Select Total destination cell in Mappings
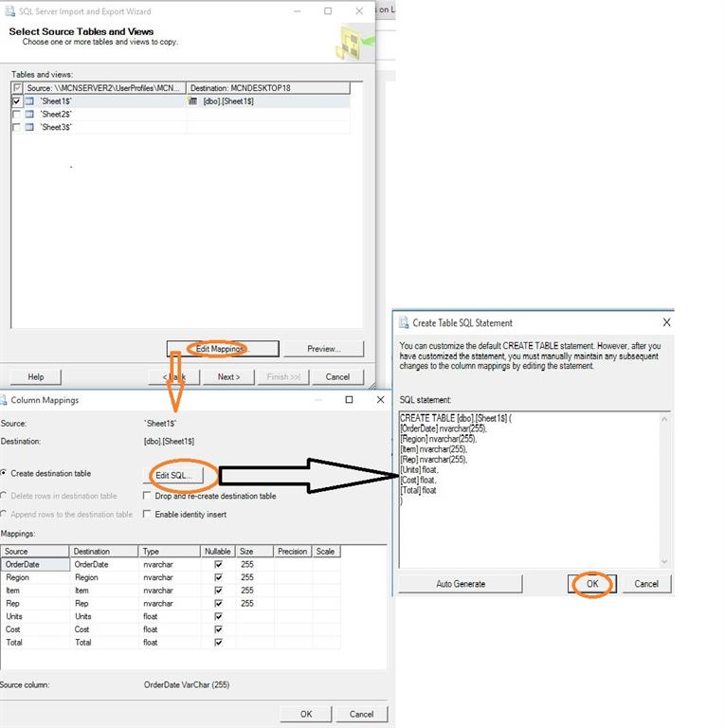 tap(103, 642)
